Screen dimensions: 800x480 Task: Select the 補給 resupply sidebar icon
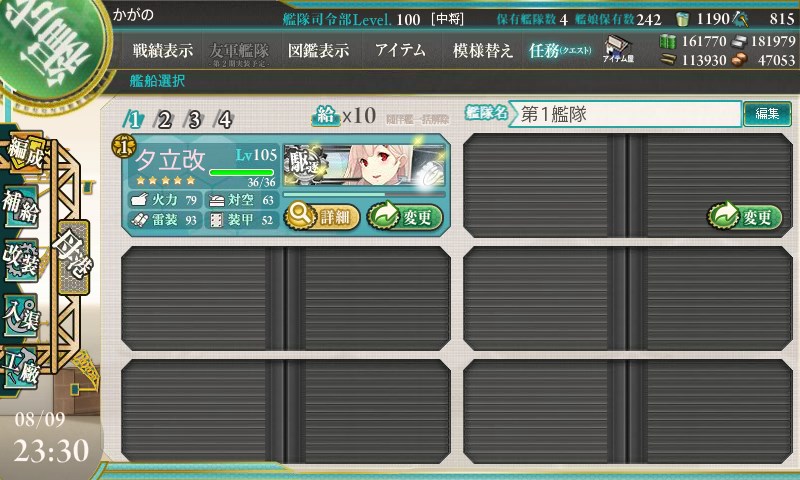(x=21, y=206)
